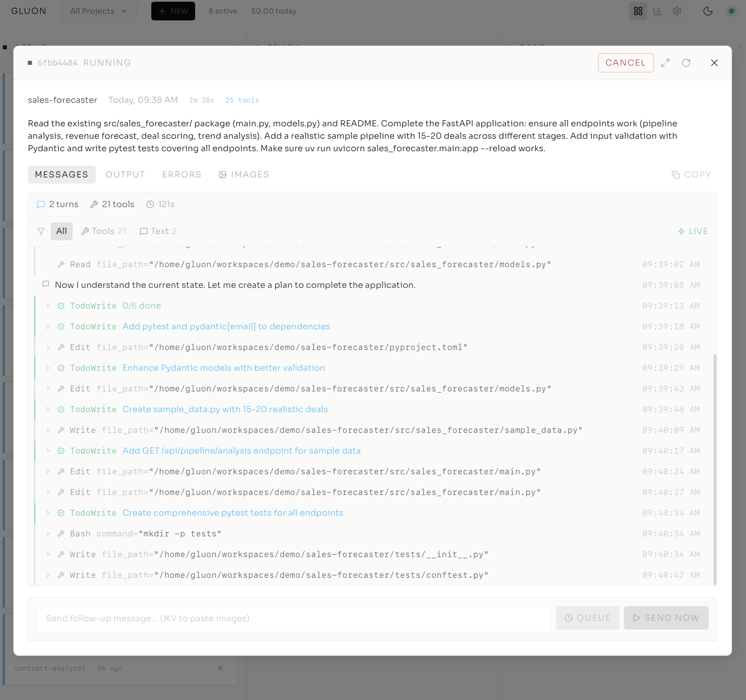Screen dimensions: 746x700
Task: Open the board grid view icon
Action: point(638,11)
